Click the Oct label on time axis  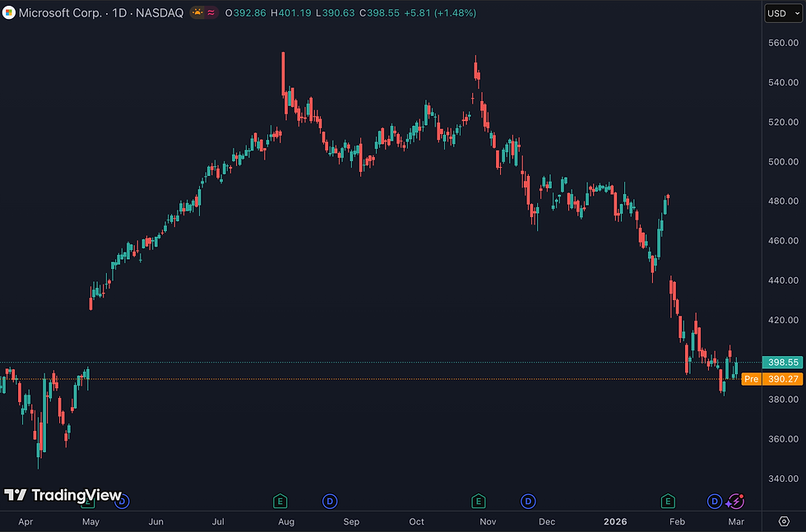click(x=416, y=521)
